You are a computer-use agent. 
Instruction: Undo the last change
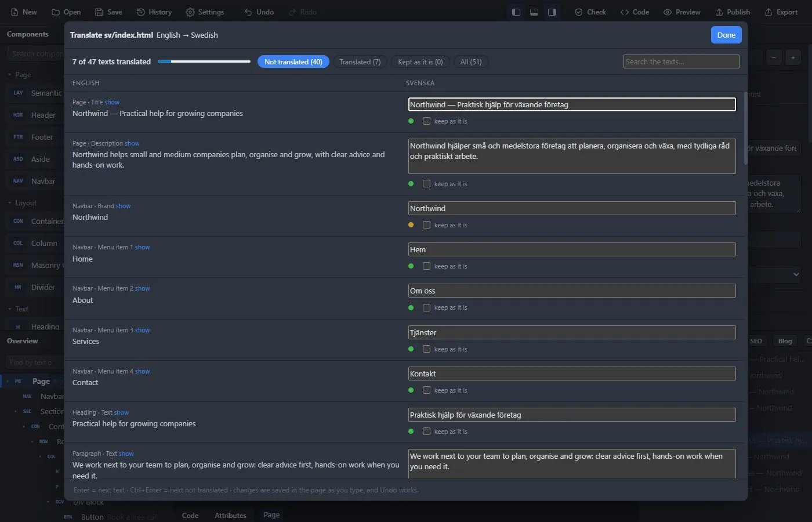pyautogui.click(x=259, y=12)
